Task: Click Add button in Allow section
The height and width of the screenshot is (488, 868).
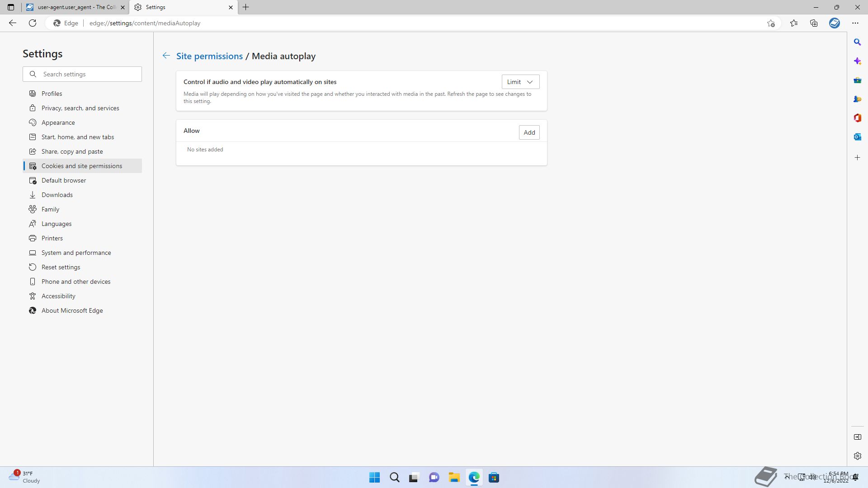Action: coord(529,132)
